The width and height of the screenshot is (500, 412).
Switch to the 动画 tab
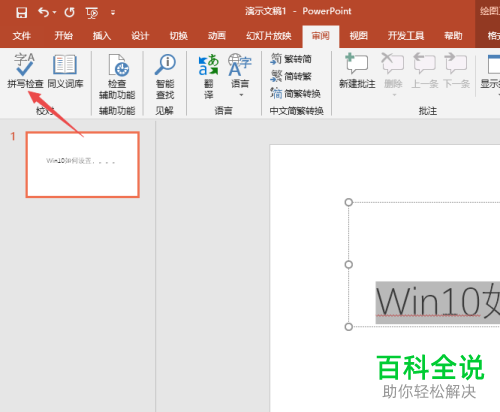pyautogui.click(x=217, y=36)
